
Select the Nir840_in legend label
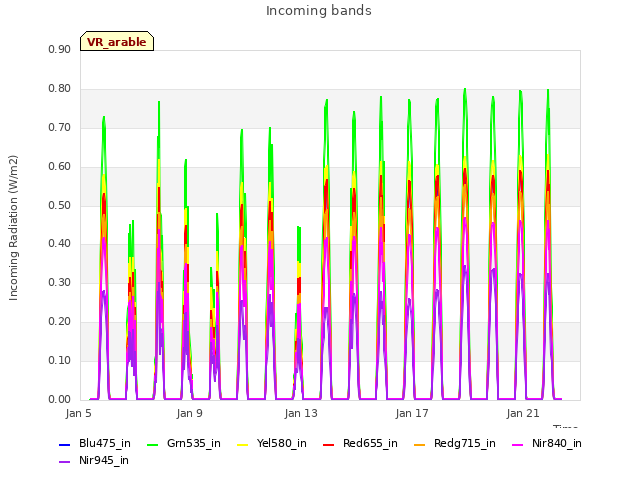coord(557,444)
